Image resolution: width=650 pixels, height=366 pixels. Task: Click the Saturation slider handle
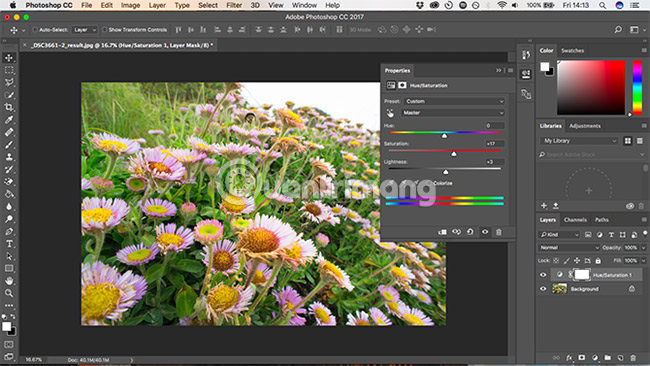[x=454, y=154]
